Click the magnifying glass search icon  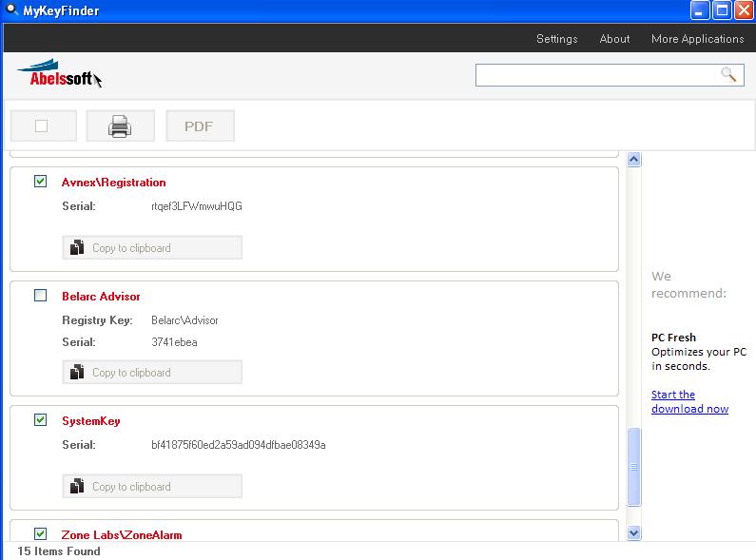coord(728,74)
